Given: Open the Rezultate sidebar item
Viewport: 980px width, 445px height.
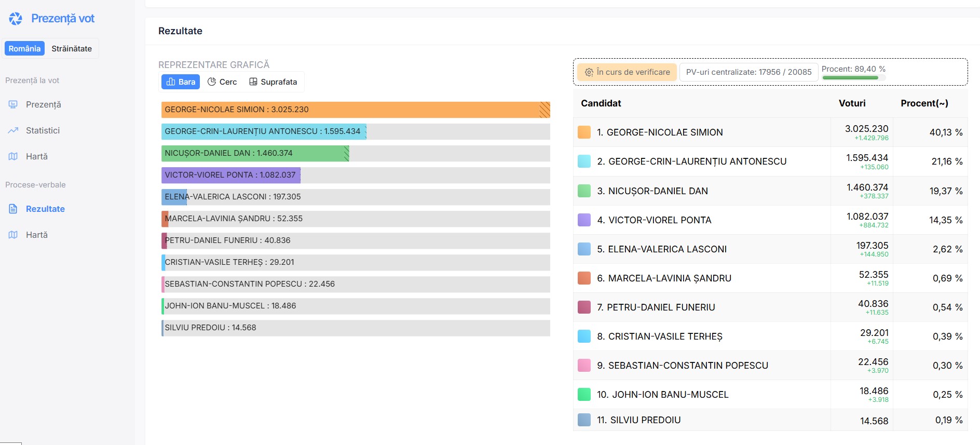Looking at the screenshot, I should pos(45,209).
